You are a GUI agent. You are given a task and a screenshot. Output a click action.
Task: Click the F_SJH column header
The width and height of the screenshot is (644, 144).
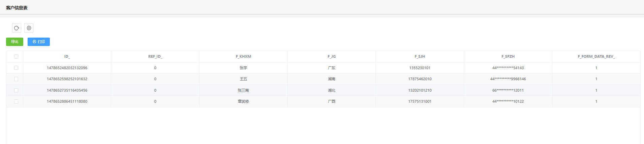420,56
